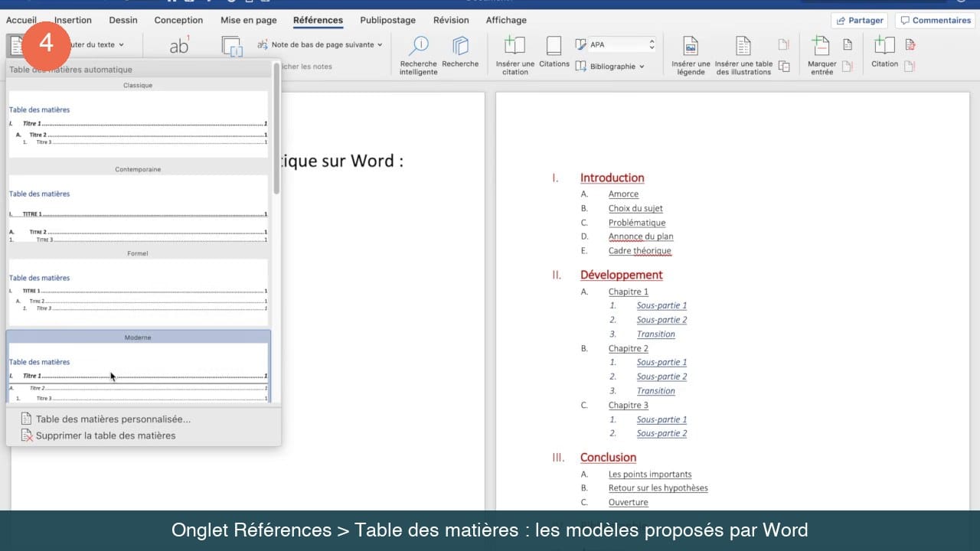The width and height of the screenshot is (980, 551).
Task: Click cross-reference icon below update table icon
Action: coord(784,67)
